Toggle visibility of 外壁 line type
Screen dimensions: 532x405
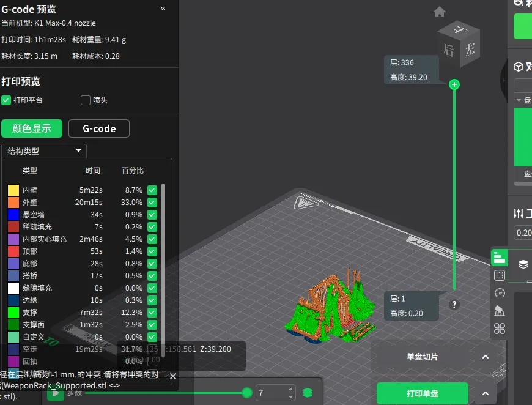pyautogui.click(x=152, y=202)
